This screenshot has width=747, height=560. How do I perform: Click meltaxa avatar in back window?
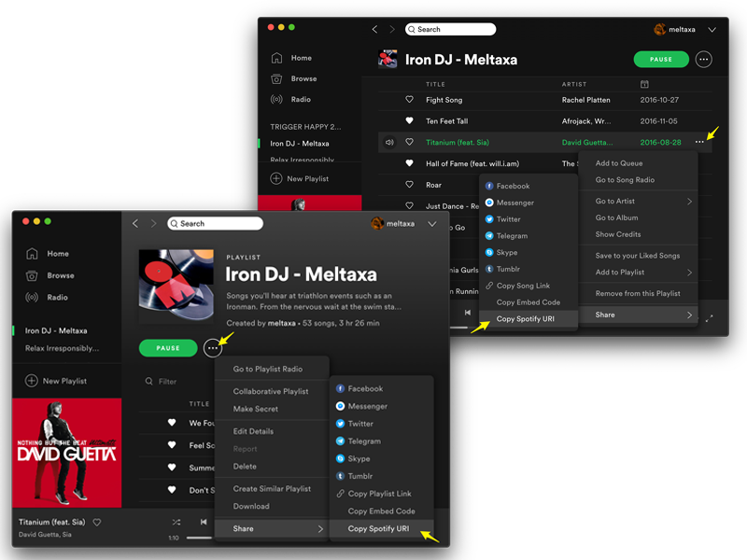point(660,29)
